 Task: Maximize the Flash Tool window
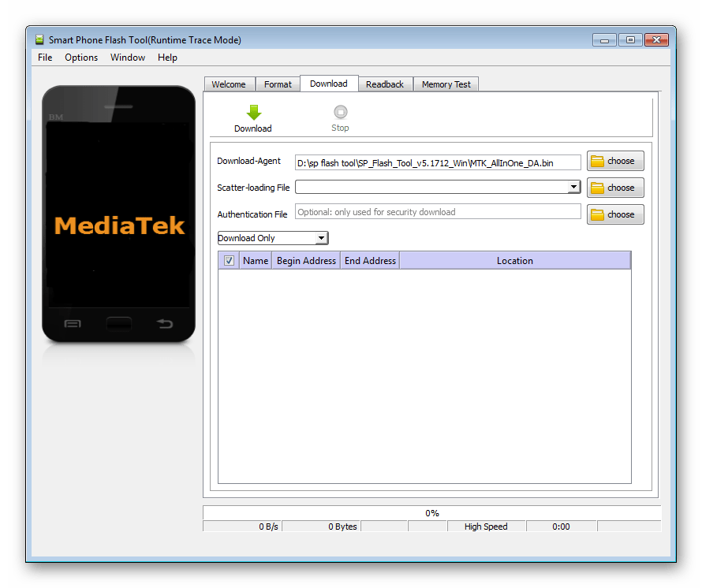(x=630, y=40)
